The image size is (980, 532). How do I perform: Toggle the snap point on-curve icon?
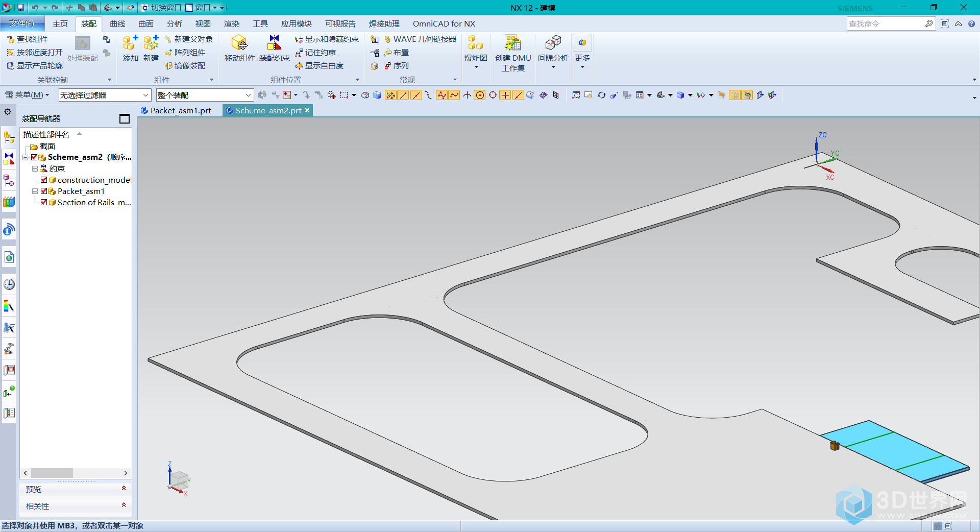518,95
